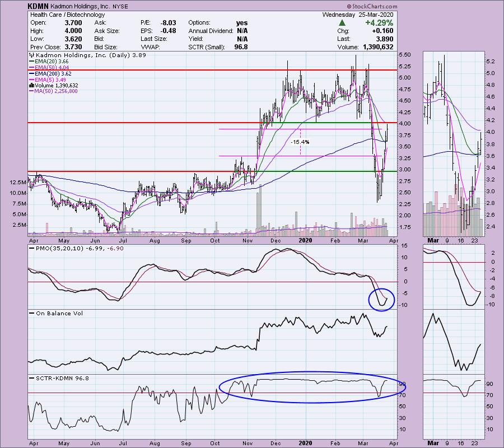
Task: Click the Prev Close value 3.730
Action: (73, 47)
